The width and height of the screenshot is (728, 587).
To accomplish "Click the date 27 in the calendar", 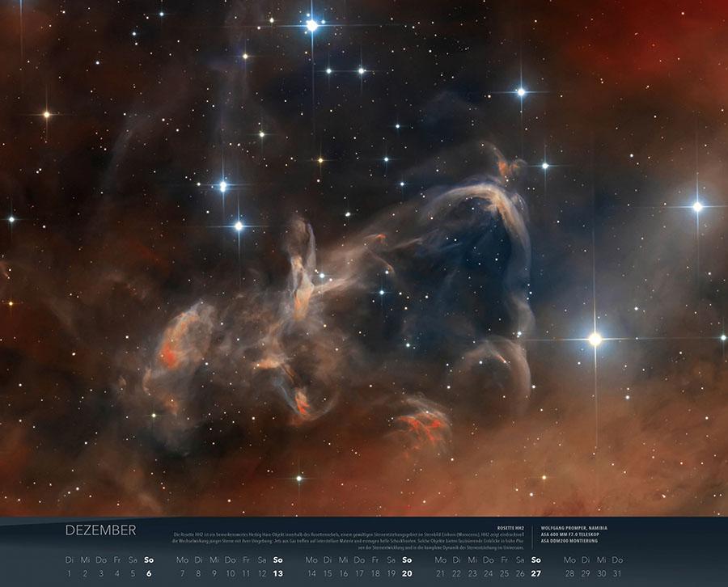I will click(x=535, y=573).
